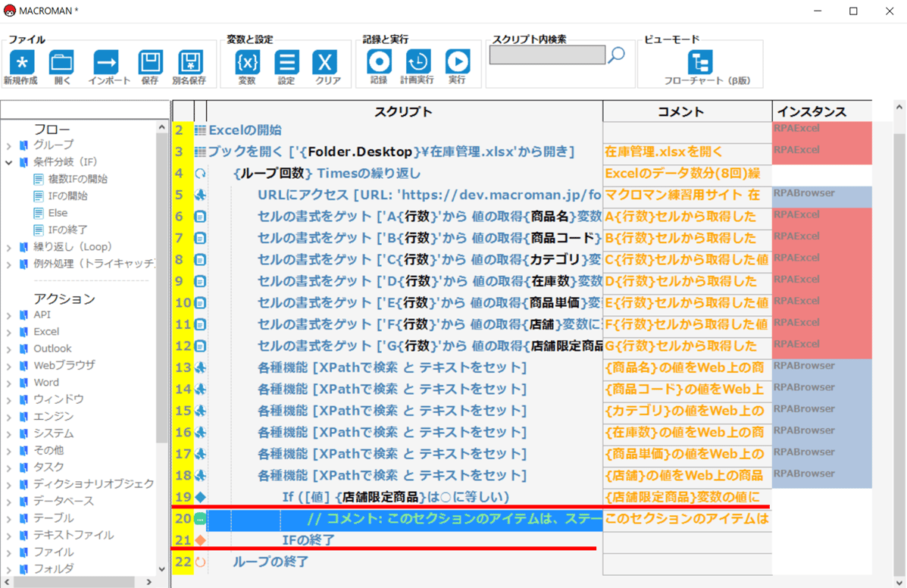Expand the 繰り返し (Loop) tree node

pos(8,248)
